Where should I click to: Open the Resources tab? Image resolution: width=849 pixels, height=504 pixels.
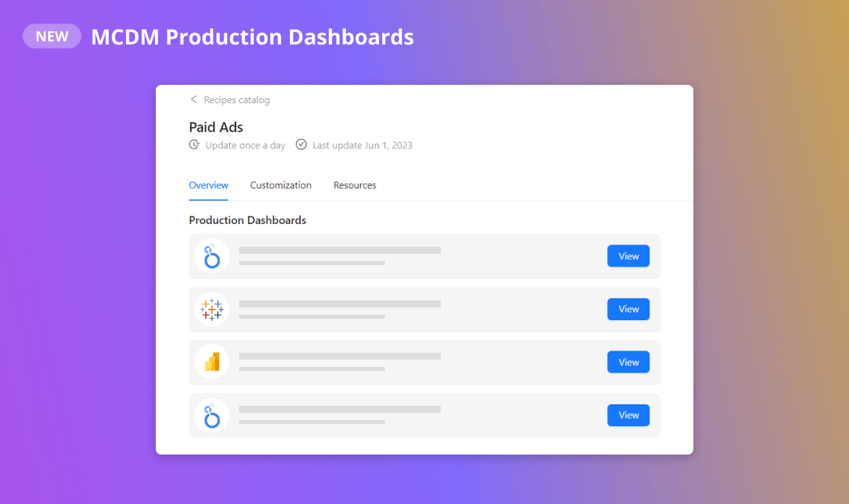click(354, 185)
